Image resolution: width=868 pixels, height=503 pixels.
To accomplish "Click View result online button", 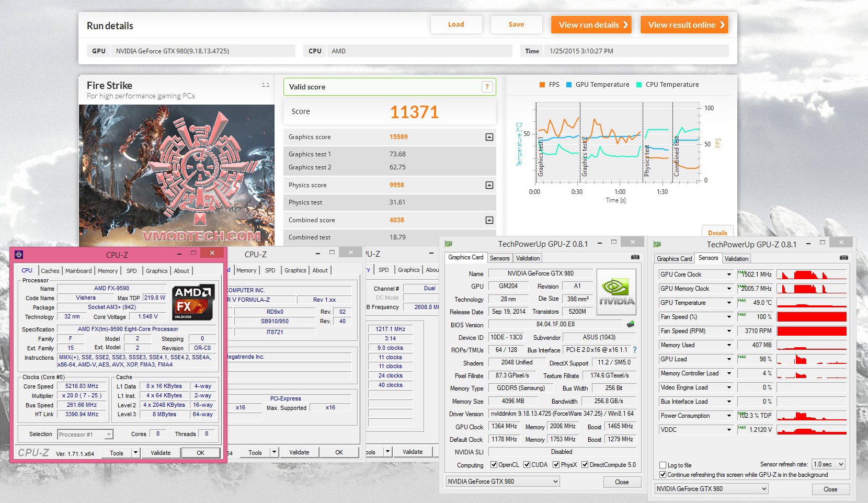I will click(684, 25).
